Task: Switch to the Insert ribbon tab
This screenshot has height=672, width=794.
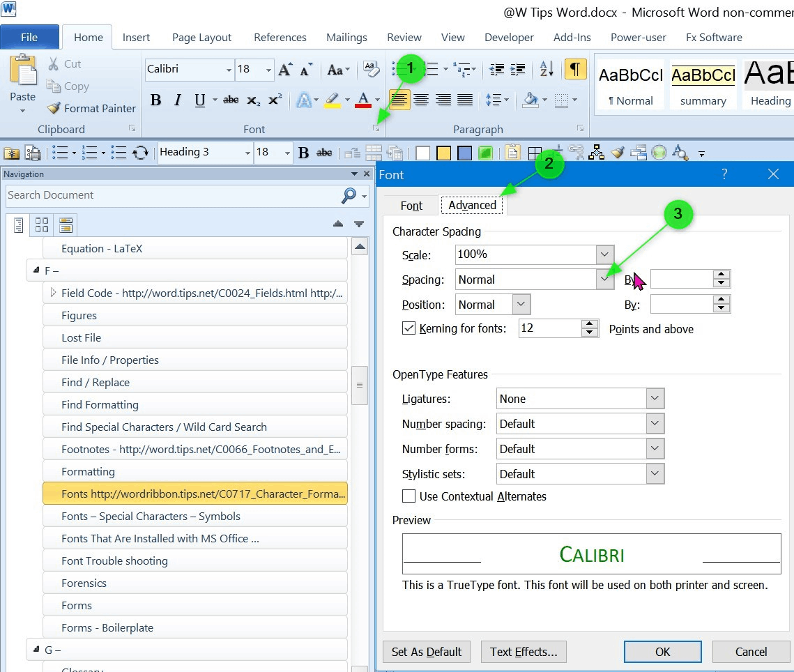Action: pyautogui.click(x=136, y=38)
